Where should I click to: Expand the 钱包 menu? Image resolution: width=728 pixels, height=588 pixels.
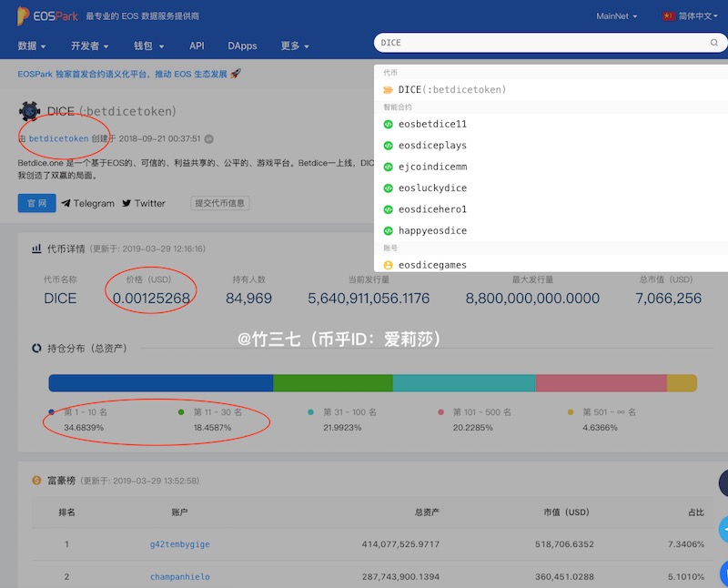(148, 46)
